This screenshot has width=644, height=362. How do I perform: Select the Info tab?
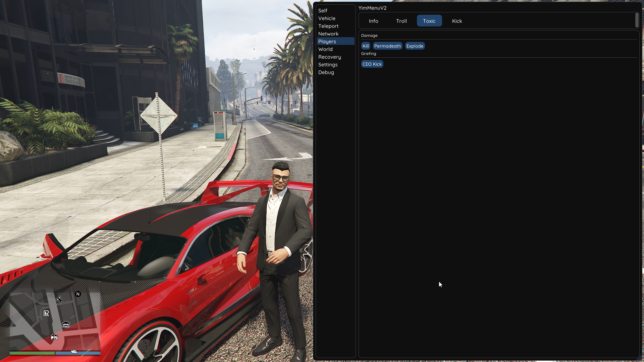pyautogui.click(x=373, y=21)
